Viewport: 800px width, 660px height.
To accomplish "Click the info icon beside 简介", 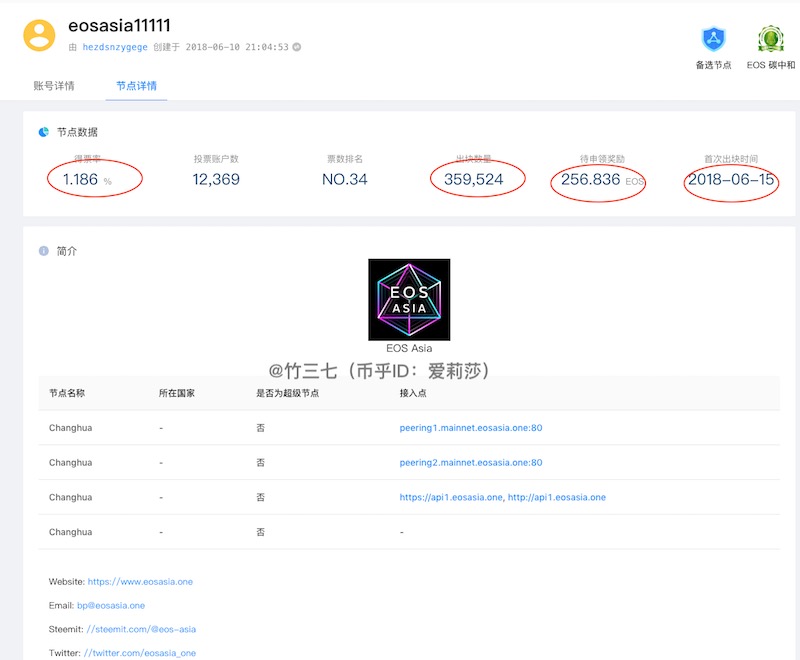I will (44, 251).
